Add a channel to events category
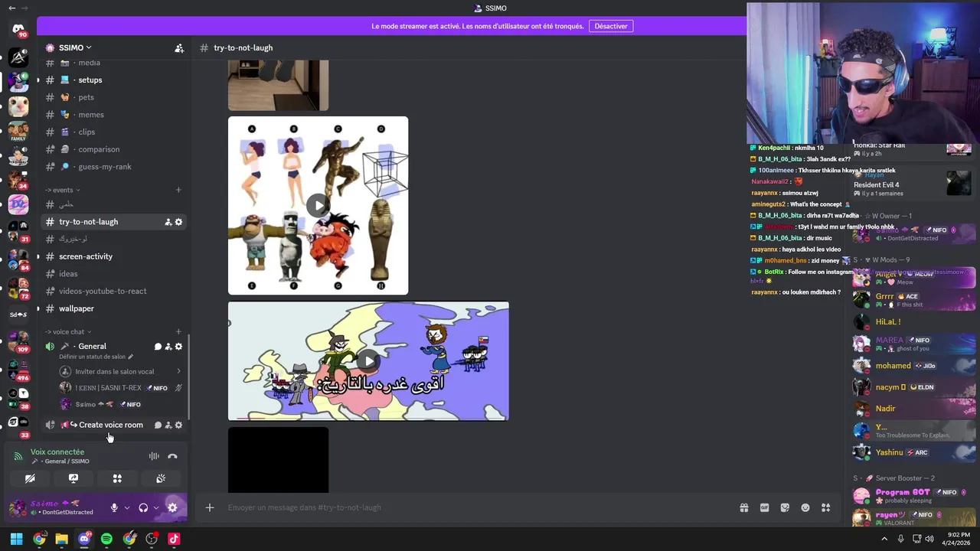The image size is (980, 551). [178, 190]
